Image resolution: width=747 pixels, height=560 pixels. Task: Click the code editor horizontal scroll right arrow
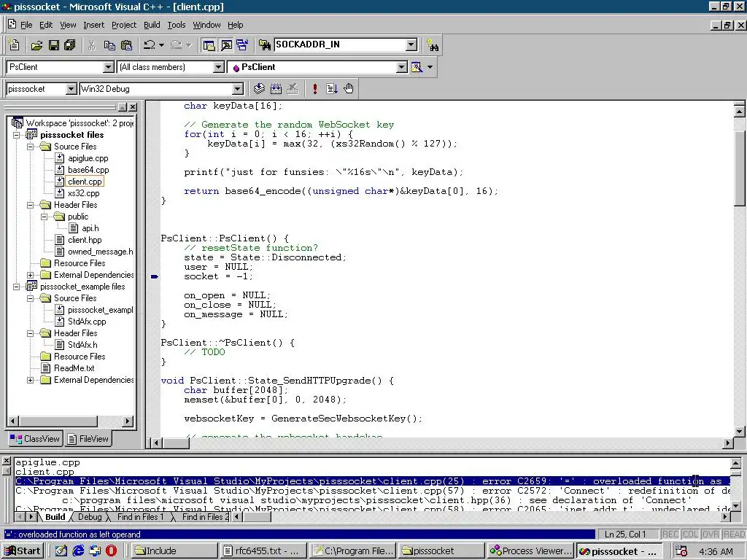coord(727,443)
